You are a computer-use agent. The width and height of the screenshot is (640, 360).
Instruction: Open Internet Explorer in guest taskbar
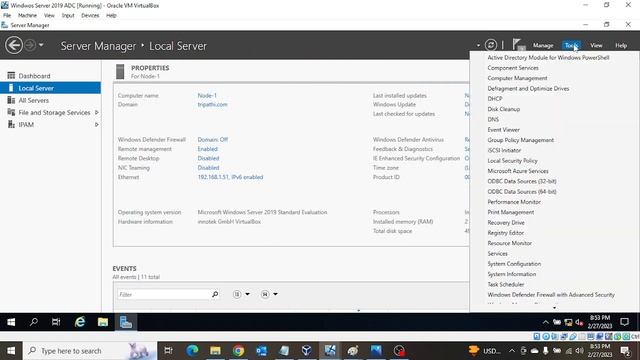click(80, 322)
